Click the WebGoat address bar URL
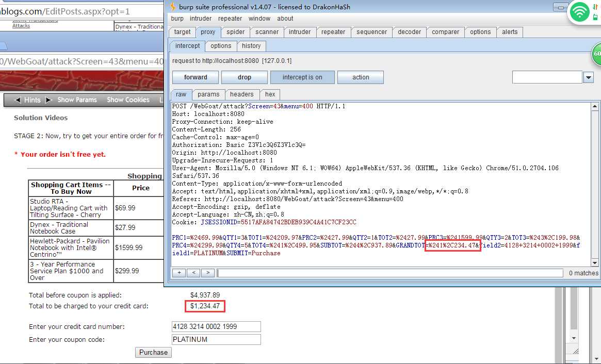Image resolution: width=601 pixels, height=364 pixels. coord(82,61)
